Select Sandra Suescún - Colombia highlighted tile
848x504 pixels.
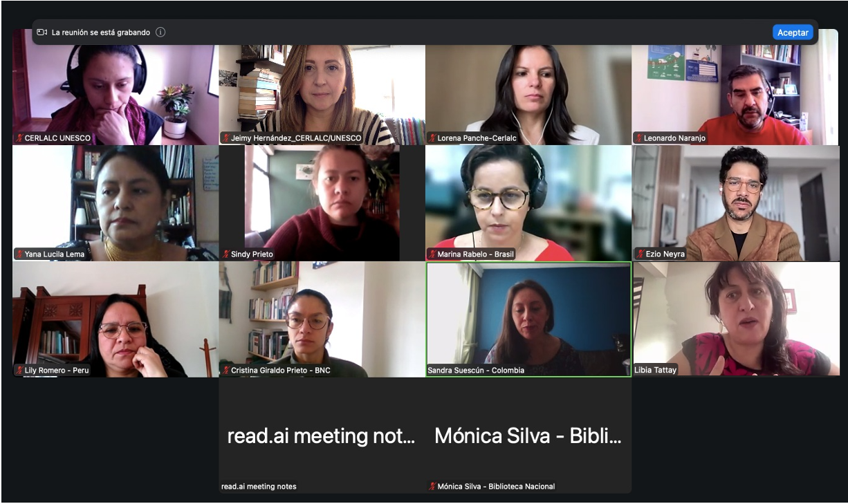[528, 319]
